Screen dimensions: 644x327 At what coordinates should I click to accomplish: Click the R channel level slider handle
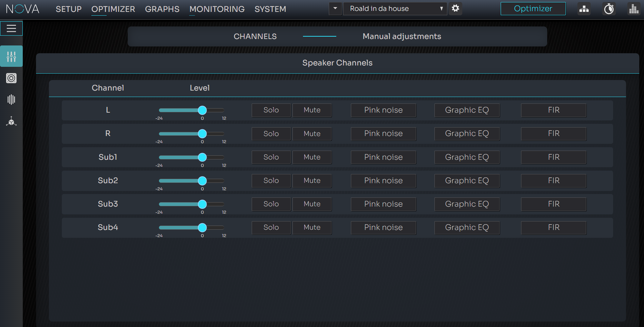coord(202,134)
